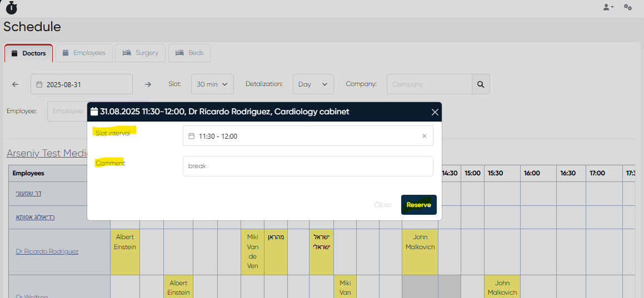Click the next date right arrow
Image resolution: width=644 pixels, height=298 pixels.
(148, 84)
